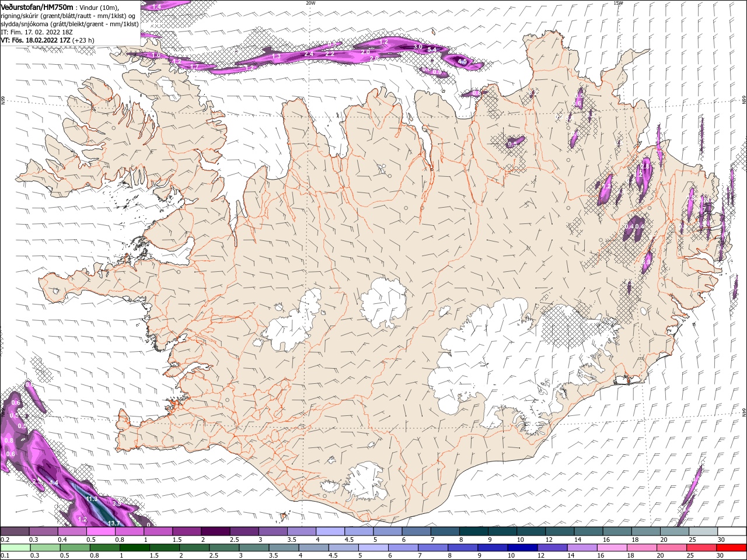
Task: Click the dark purple 2 swatch on upper scale
Action: [x=215, y=531]
